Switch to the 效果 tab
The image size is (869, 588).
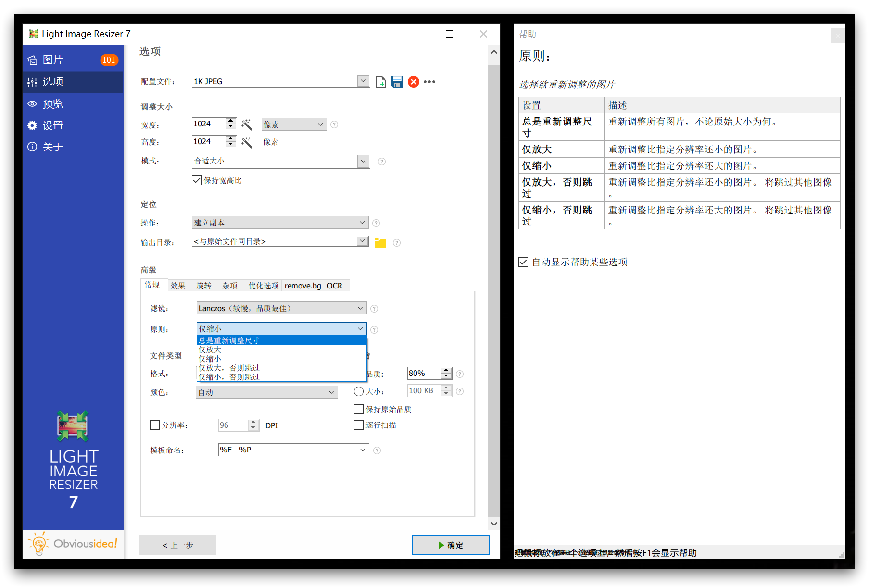(178, 286)
